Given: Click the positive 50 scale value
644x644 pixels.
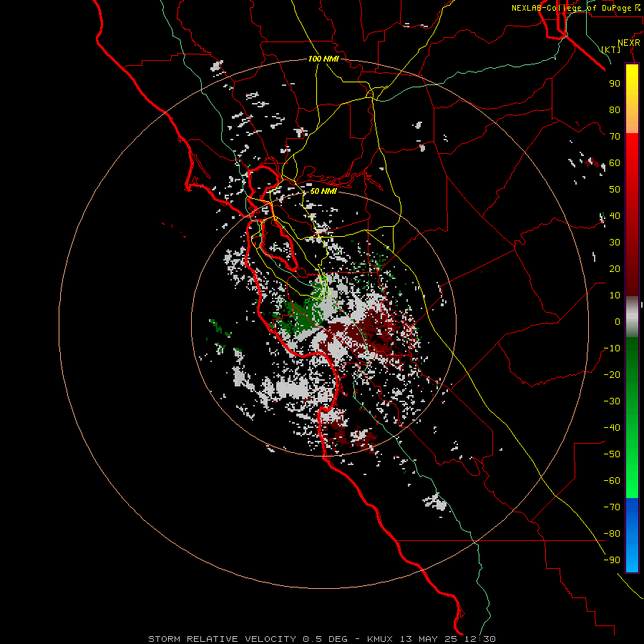Looking at the screenshot, I should [615, 190].
